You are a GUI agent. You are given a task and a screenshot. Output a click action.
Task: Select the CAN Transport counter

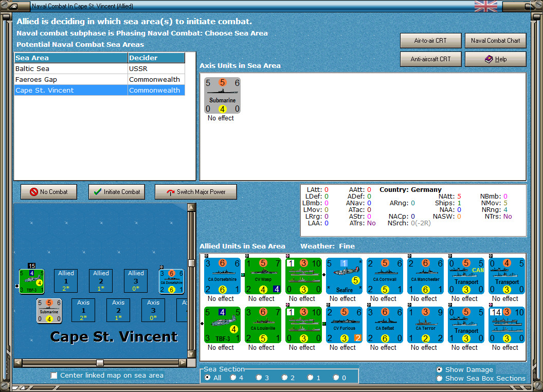click(466, 276)
